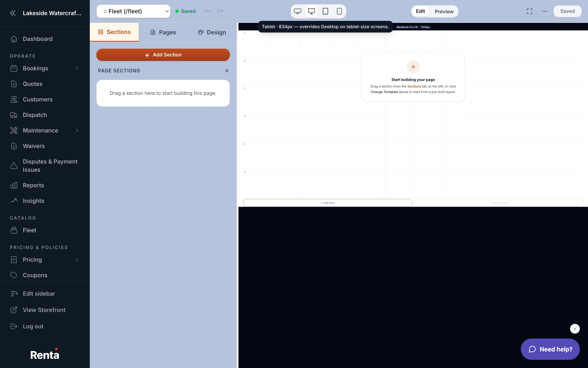Expand the Maintenance submenu
This screenshot has height=368, width=588.
(77, 130)
